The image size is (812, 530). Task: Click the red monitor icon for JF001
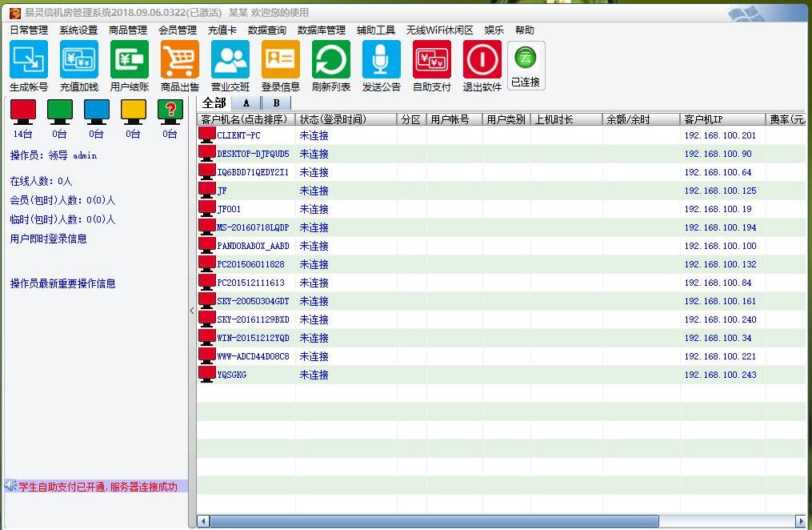(x=207, y=208)
